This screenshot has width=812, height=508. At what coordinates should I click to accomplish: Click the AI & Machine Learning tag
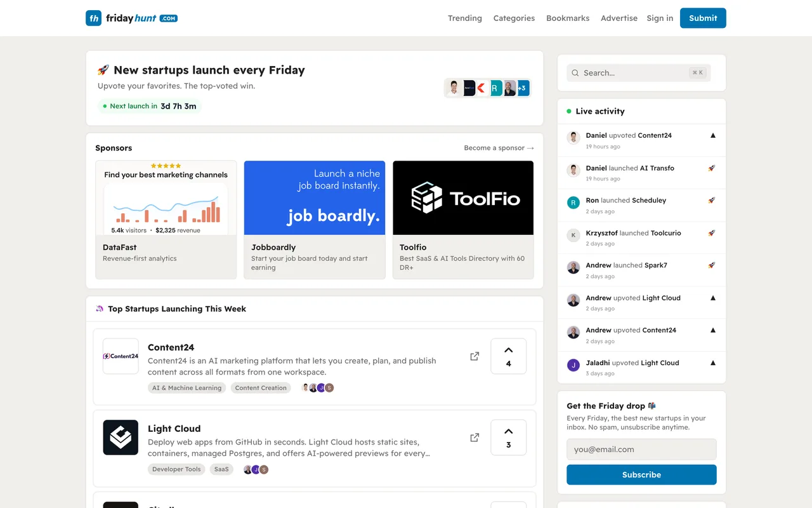point(187,388)
